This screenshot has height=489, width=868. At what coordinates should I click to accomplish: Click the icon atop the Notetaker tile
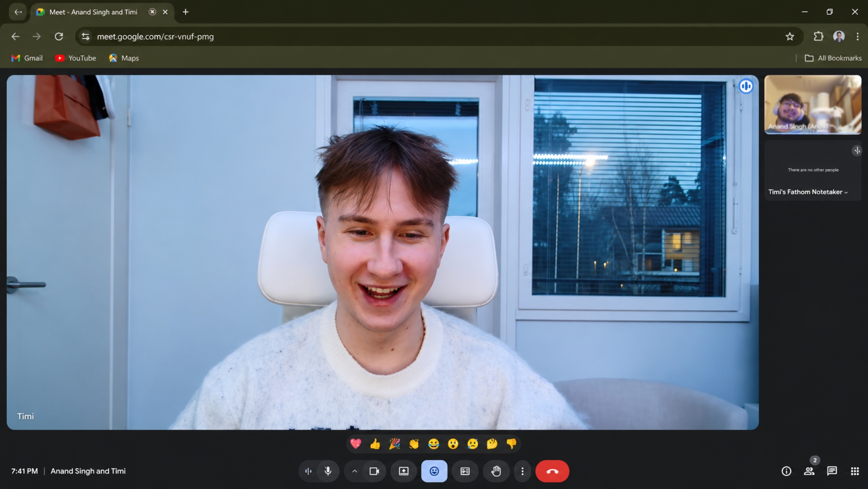(857, 150)
